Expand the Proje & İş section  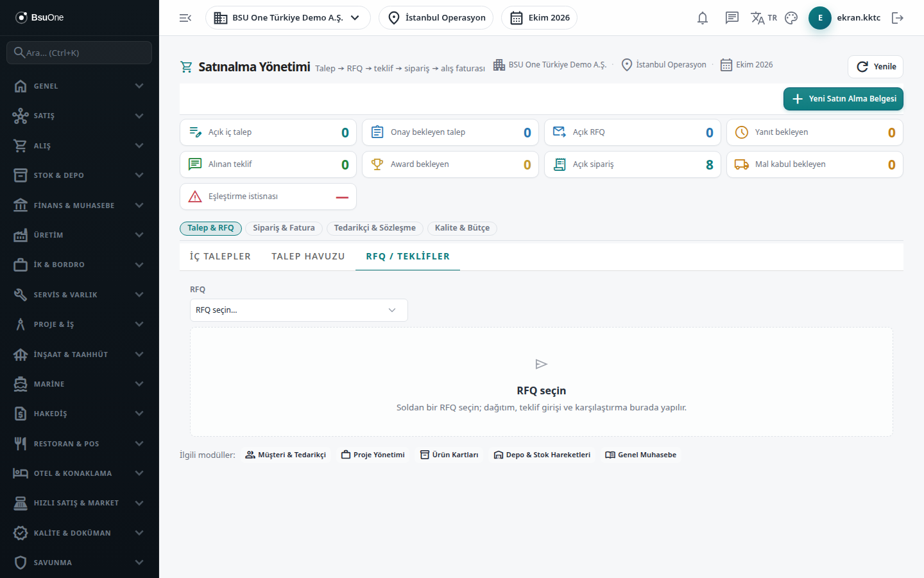pos(80,324)
